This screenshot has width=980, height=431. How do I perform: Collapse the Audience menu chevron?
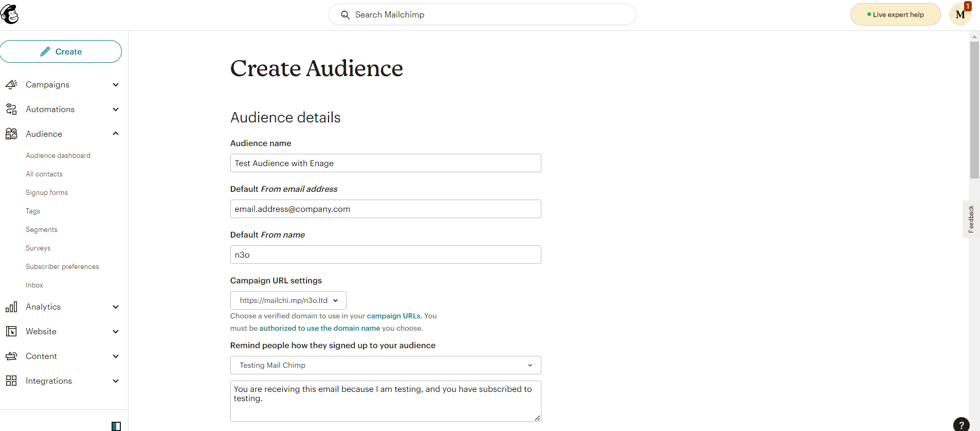click(116, 134)
